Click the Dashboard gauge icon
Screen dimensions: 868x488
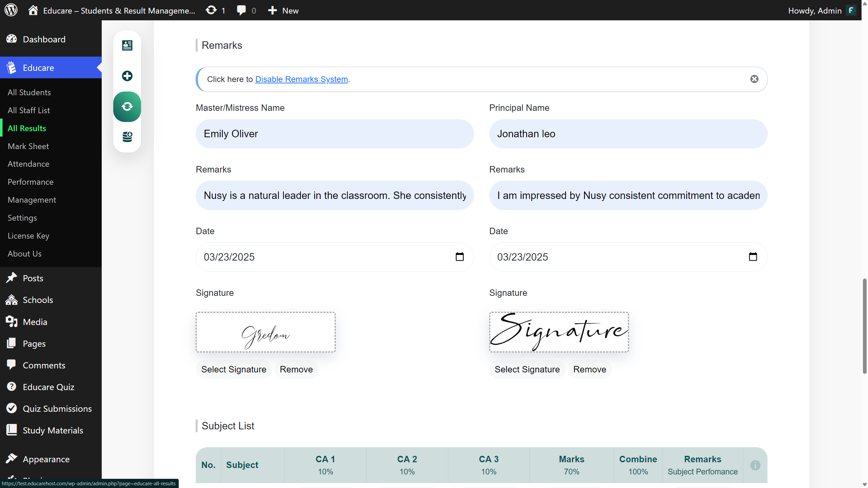(12, 39)
